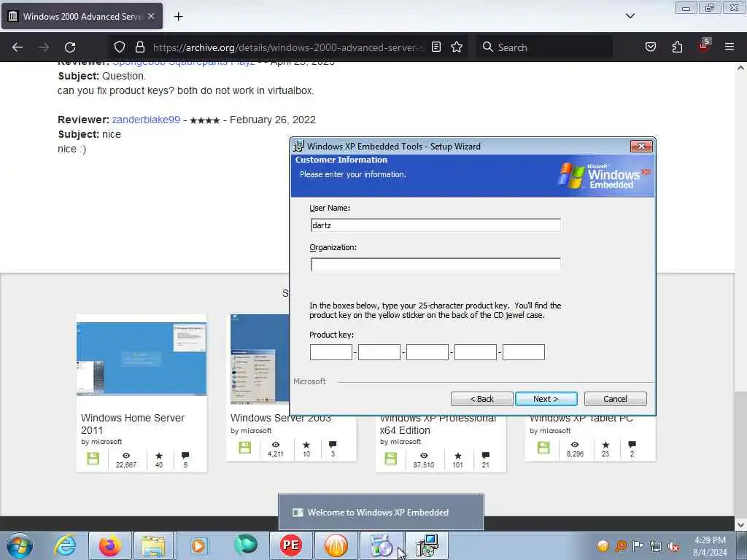This screenshot has height=560, width=747.
Task: Expand the list all tabs chevron
Action: (x=630, y=16)
